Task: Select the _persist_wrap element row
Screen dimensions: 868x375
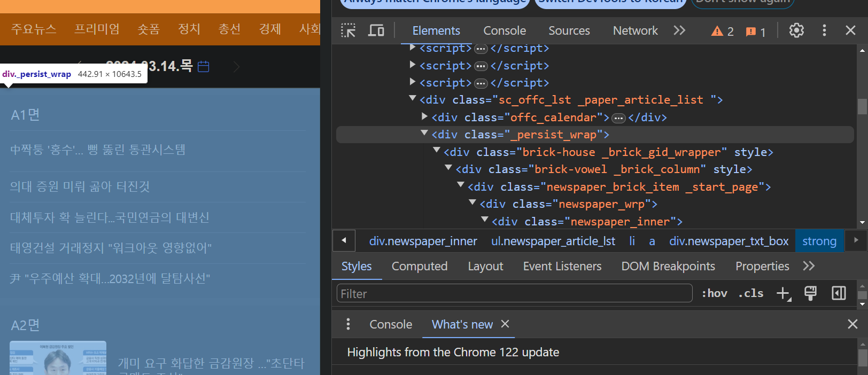Action: coord(594,135)
